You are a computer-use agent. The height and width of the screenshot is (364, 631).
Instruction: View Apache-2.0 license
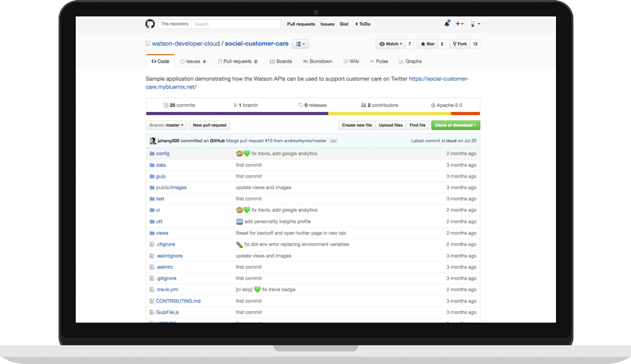click(447, 105)
